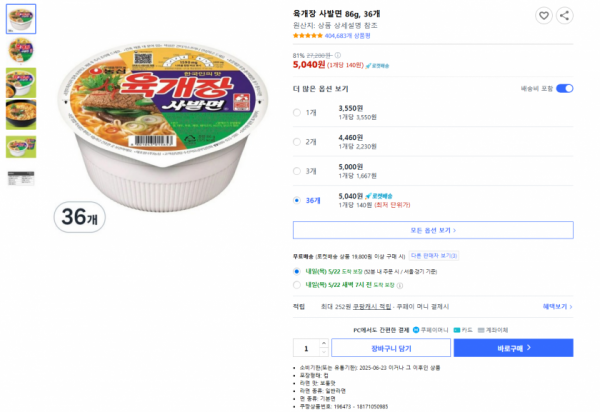The width and height of the screenshot is (600, 412).
Task: Click the share icon
Action: (x=564, y=16)
